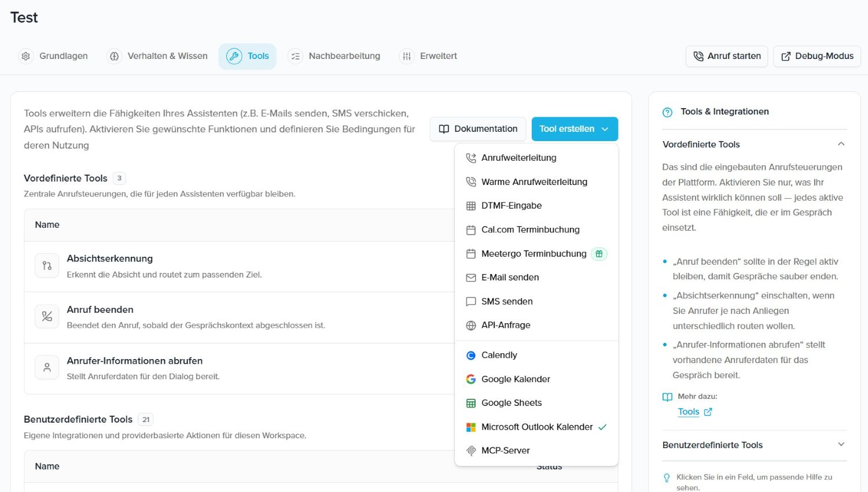Open the Grundlagen tab

(x=53, y=56)
